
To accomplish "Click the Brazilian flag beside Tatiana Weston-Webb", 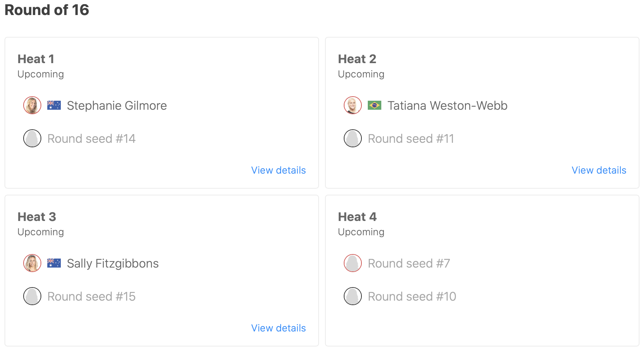I will [x=374, y=105].
